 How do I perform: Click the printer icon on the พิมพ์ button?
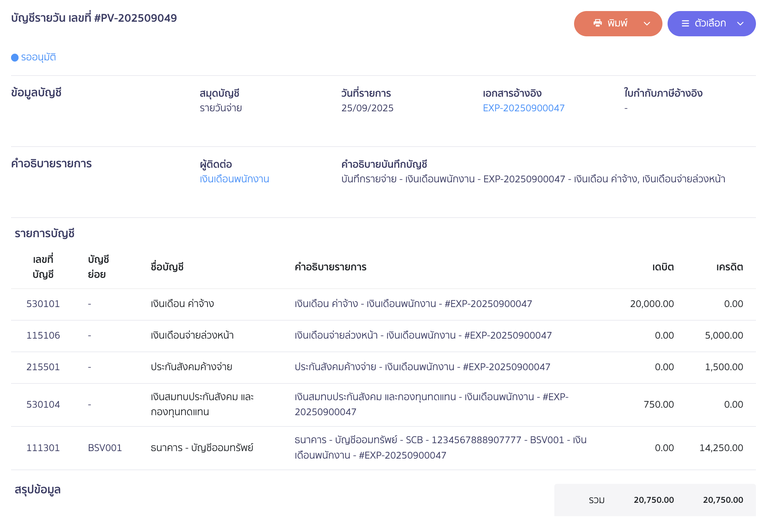(x=597, y=23)
